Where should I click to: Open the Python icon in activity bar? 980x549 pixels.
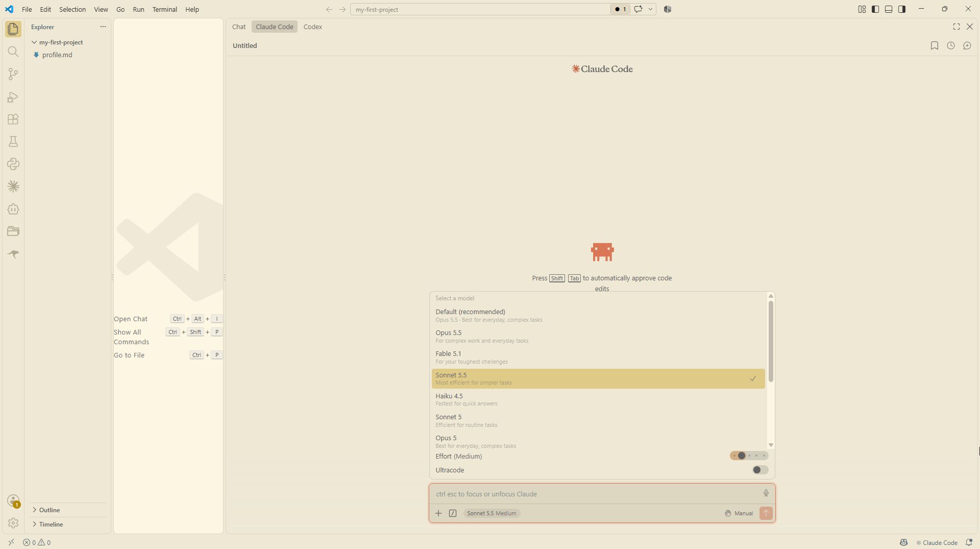13,164
